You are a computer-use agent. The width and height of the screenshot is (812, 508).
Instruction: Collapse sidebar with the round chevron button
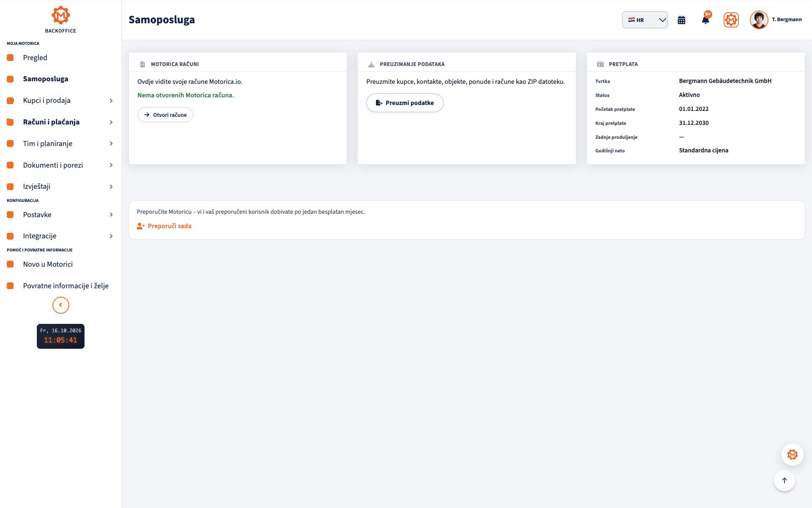coord(60,305)
